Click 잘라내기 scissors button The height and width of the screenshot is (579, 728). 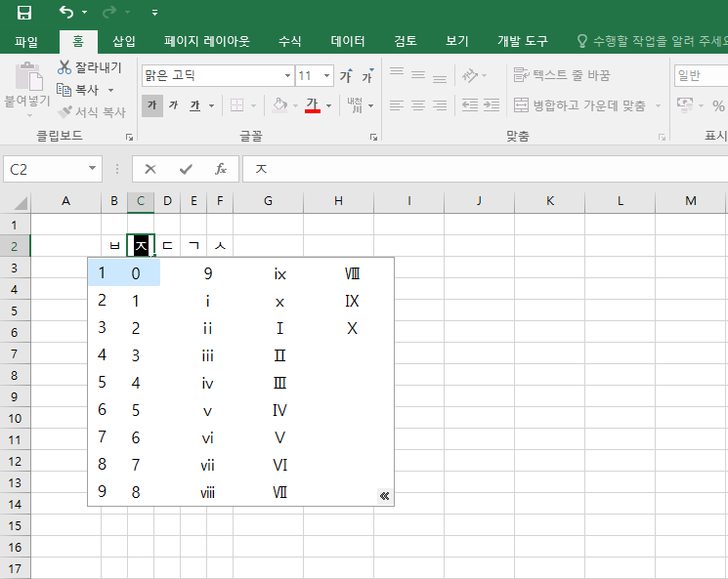(89, 67)
